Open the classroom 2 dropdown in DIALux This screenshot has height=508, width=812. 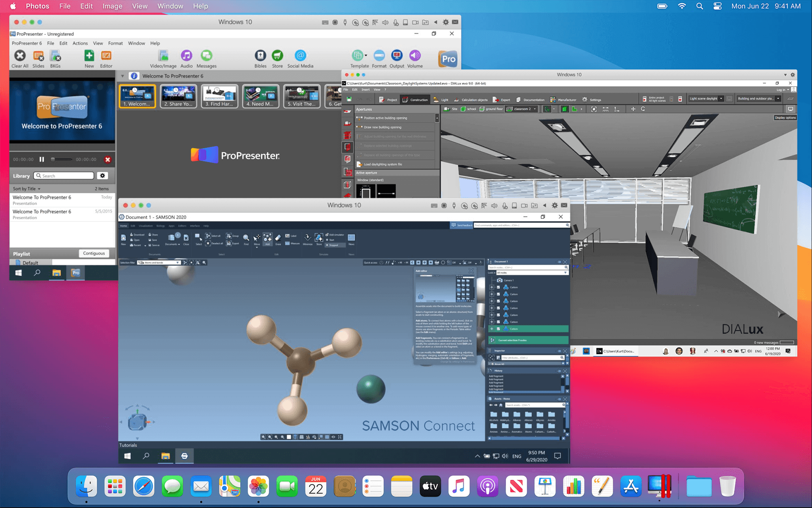535,109
